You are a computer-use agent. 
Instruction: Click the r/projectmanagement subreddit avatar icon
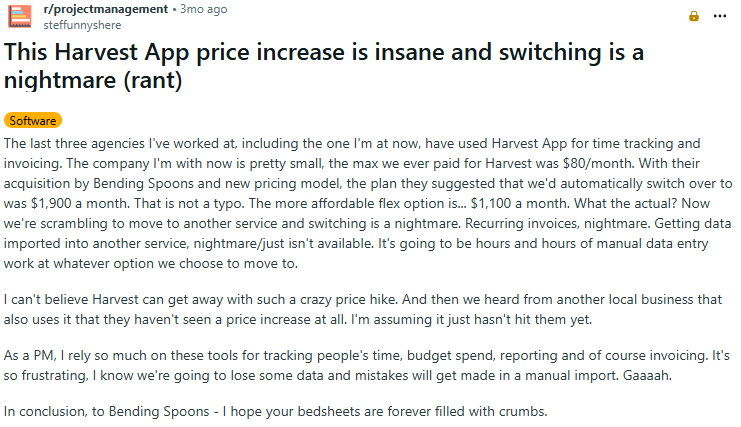click(x=19, y=17)
